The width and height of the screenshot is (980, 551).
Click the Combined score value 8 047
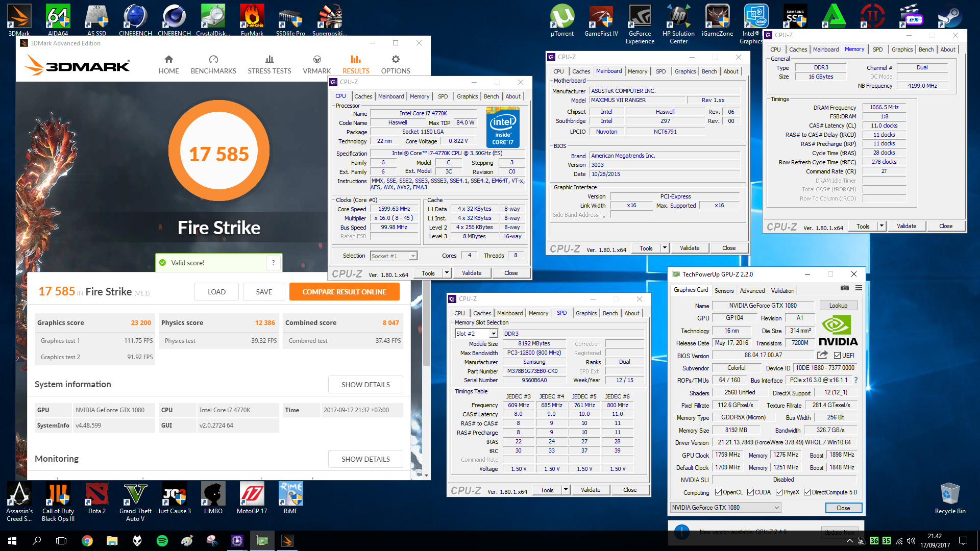click(391, 323)
